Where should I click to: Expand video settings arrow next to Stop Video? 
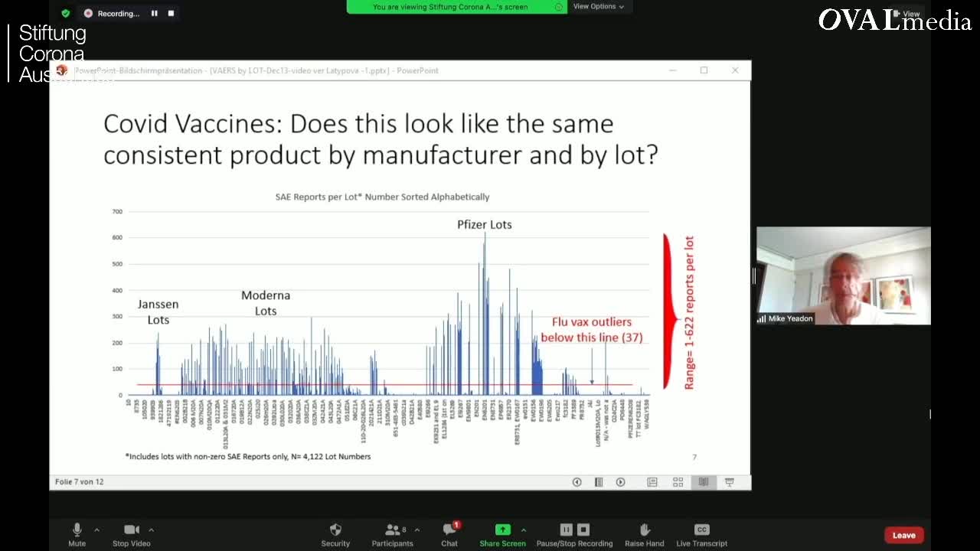pyautogui.click(x=151, y=530)
